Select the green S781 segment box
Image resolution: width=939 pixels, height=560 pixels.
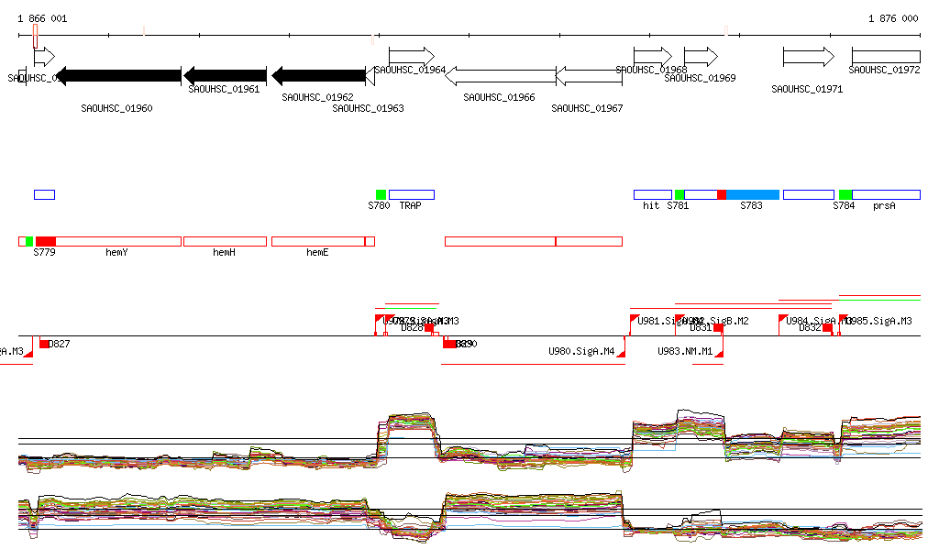[x=679, y=194]
